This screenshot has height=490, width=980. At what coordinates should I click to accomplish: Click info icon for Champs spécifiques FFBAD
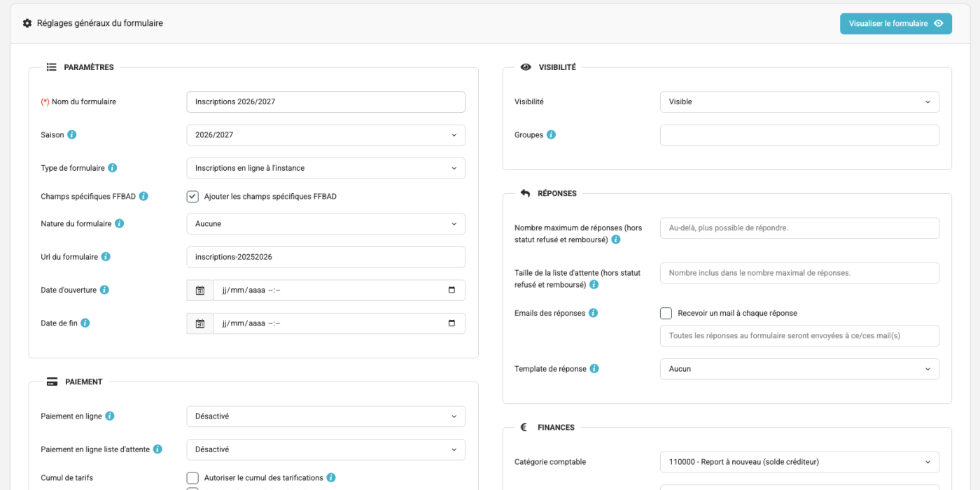point(143,197)
